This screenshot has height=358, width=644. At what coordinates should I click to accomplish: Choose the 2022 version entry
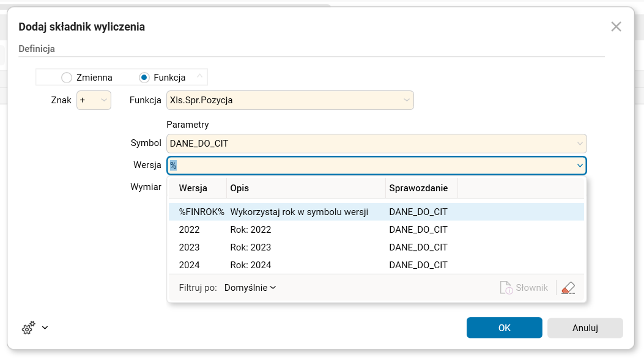pyautogui.click(x=189, y=230)
